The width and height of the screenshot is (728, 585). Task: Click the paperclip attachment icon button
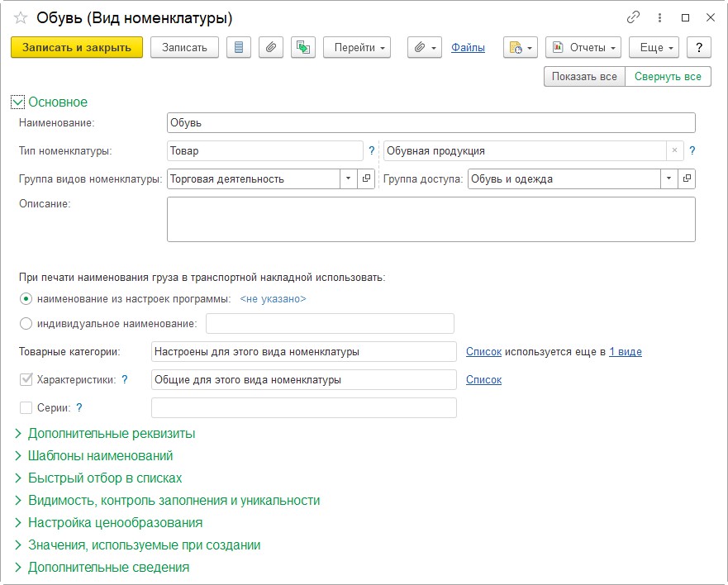271,48
